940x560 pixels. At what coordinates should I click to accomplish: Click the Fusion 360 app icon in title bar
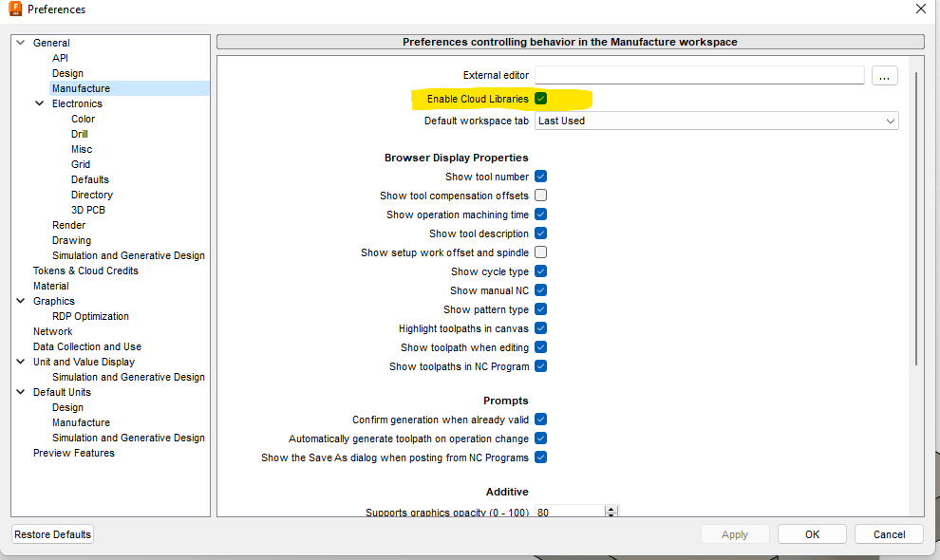tap(15, 9)
